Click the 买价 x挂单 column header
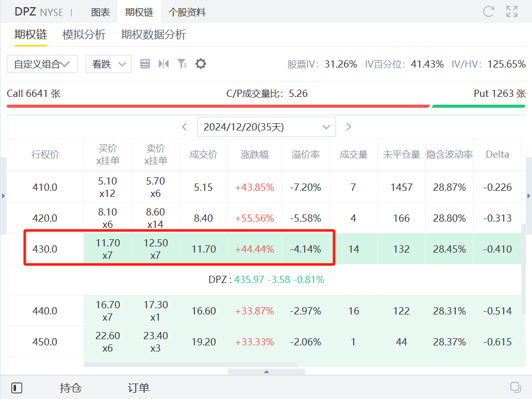 coord(108,154)
